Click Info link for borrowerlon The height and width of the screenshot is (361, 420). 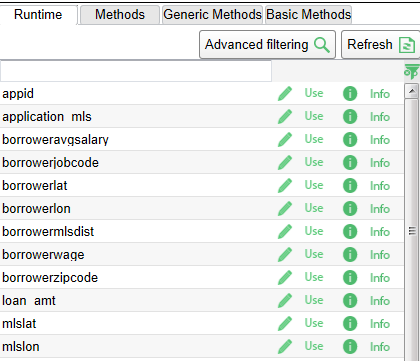pyautogui.click(x=380, y=209)
